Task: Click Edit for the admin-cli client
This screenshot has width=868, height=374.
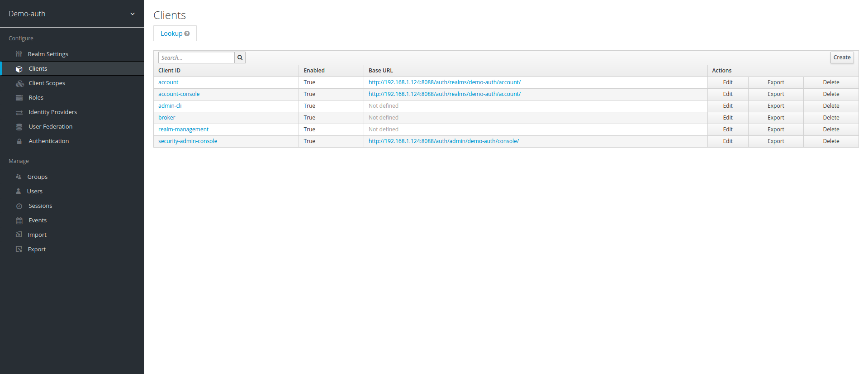Action: (x=727, y=106)
